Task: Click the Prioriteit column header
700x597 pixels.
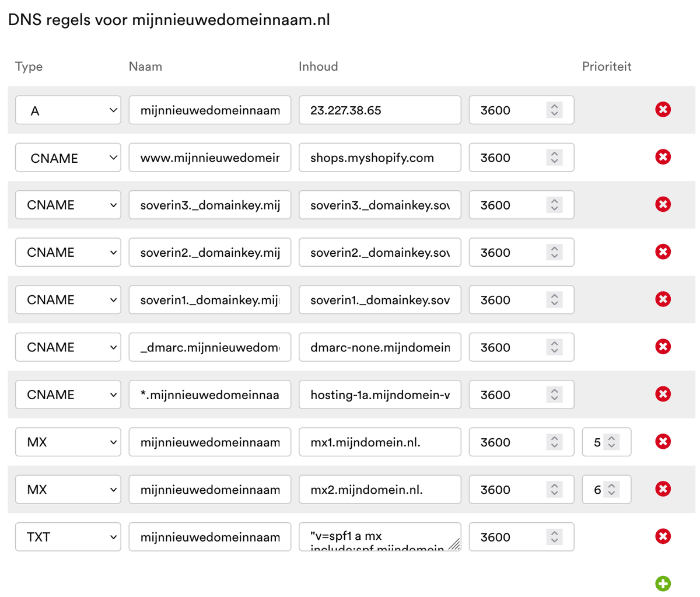Action: pyautogui.click(x=607, y=67)
